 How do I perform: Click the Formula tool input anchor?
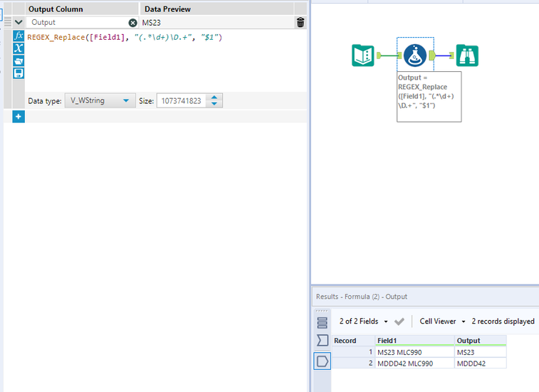[399, 55]
